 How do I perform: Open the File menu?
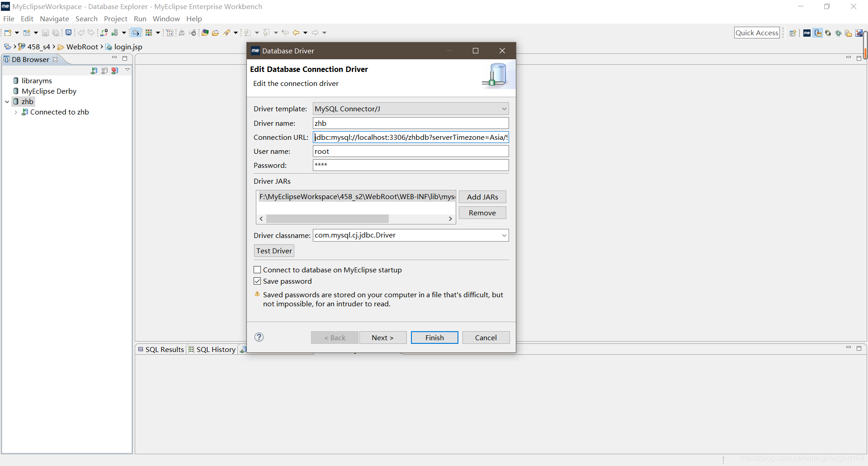click(9, 19)
